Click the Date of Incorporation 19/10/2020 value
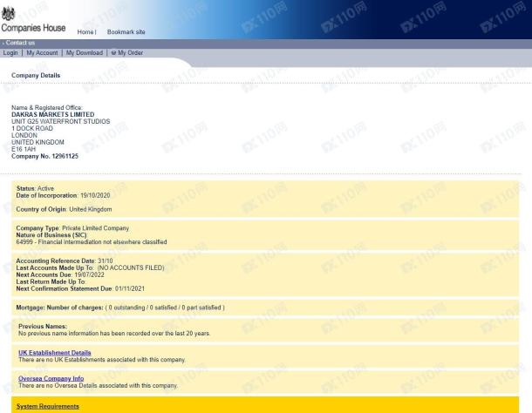Viewport: 532px width, 413px height. [x=95, y=196]
